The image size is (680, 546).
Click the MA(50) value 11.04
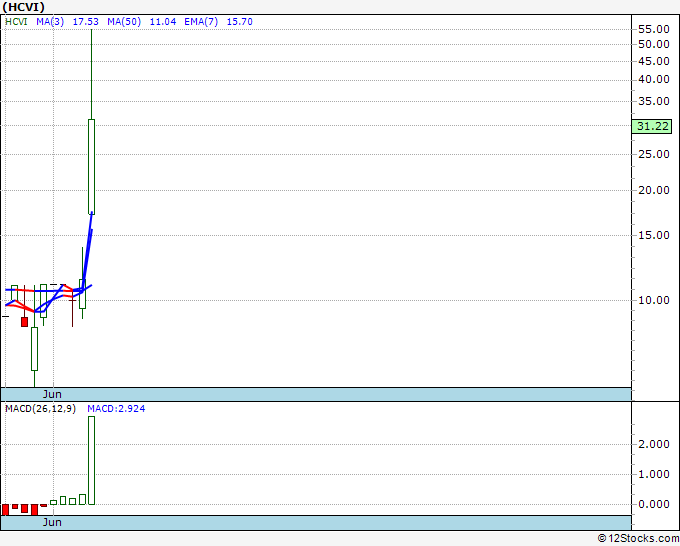click(x=163, y=22)
